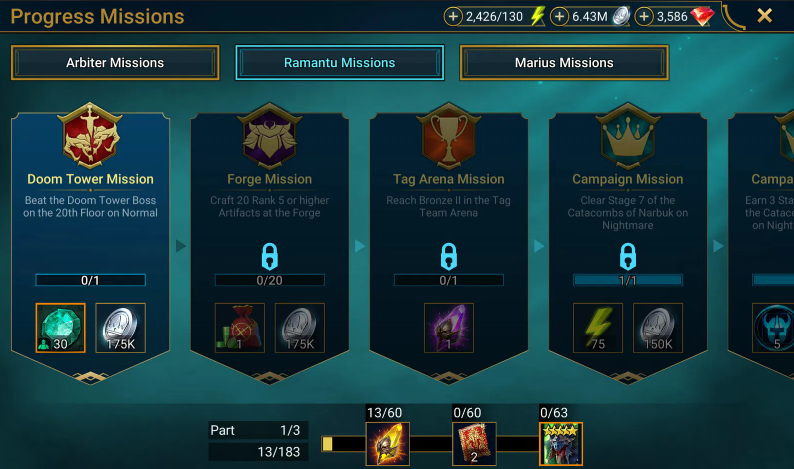
Task: Select the Ramantu Missions tab
Action: click(x=340, y=63)
